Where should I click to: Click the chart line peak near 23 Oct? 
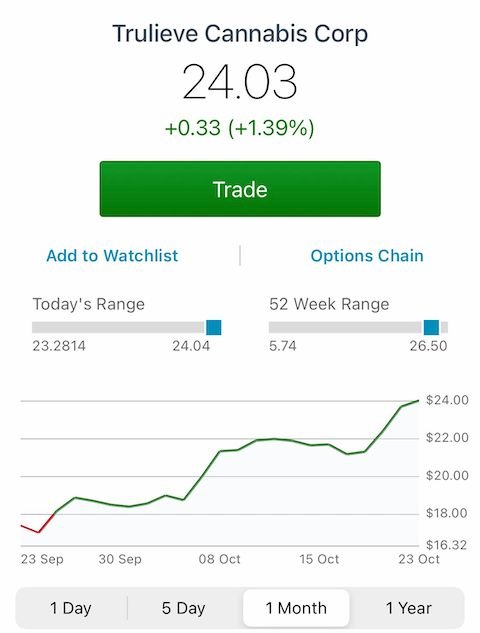coord(417,400)
